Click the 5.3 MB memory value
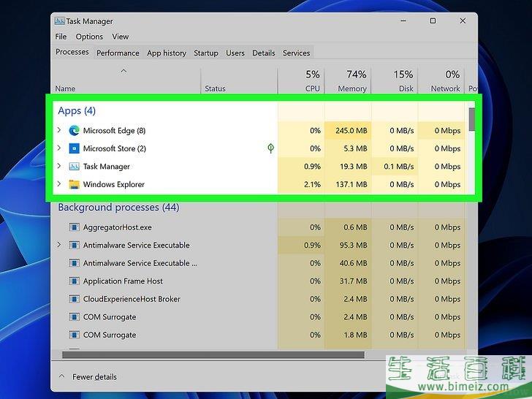The width and height of the screenshot is (532, 399). (355, 148)
